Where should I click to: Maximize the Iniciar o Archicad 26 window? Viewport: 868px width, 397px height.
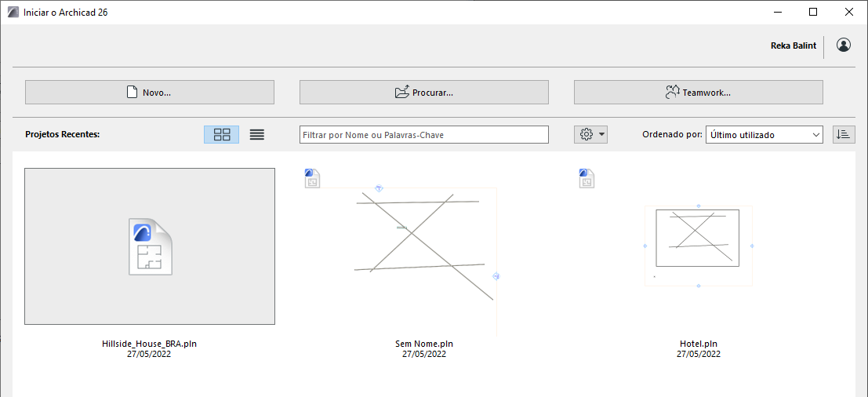(x=813, y=13)
